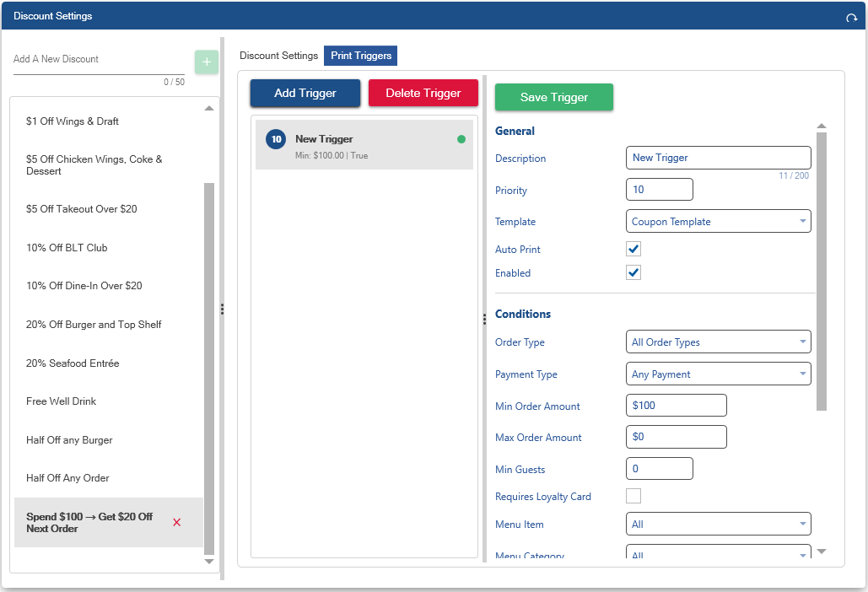Image resolution: width=868 pixels, height=592 pixels.
Task: Click the Min Order Amount field
Action: coord(676,406)
